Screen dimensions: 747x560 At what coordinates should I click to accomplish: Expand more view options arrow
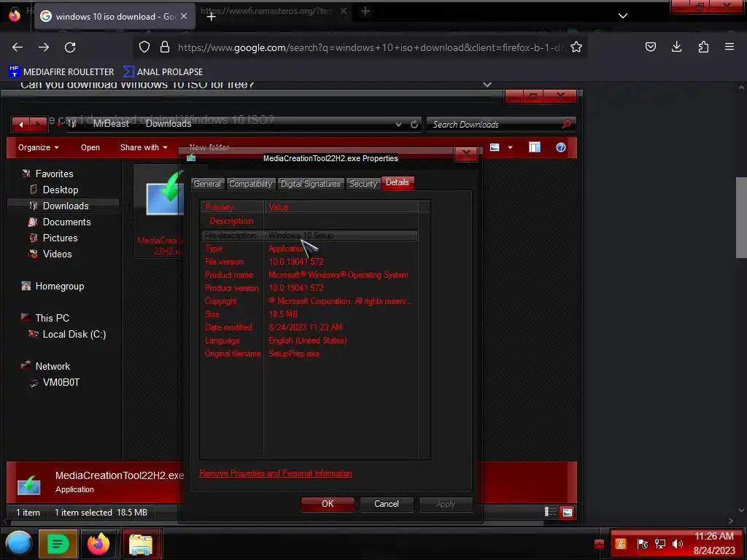pyautogui.click(x=510, y=147)
